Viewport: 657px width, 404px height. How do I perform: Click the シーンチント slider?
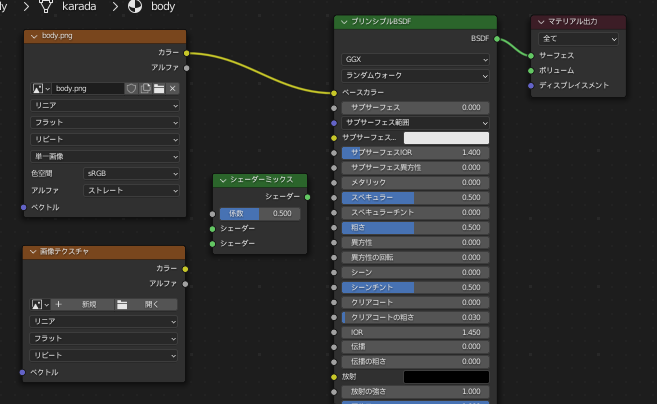pyautogui.click(x=415, y=287)
